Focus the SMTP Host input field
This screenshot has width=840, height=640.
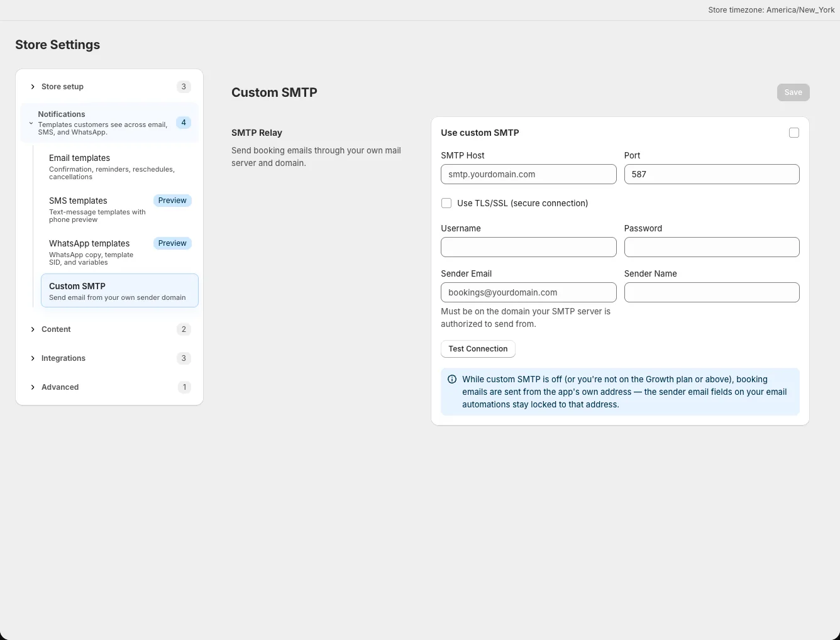pyautogui.click(x=529, y=174)
